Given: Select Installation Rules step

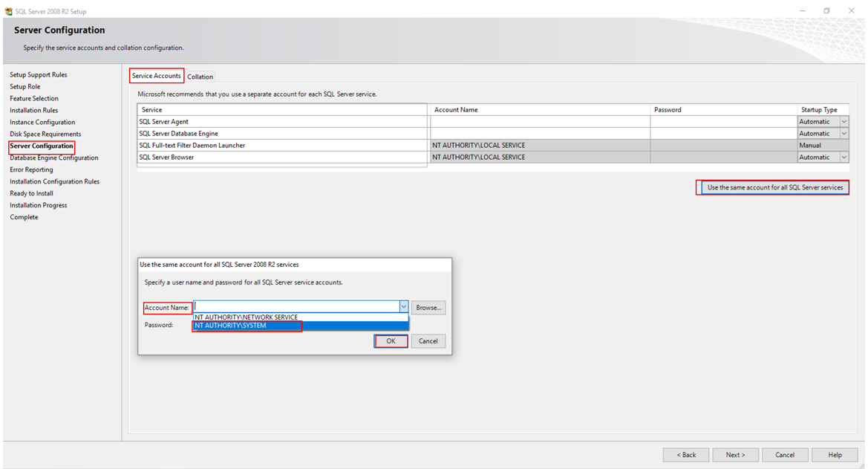Looking at the screenshot, I should point(33,110).
